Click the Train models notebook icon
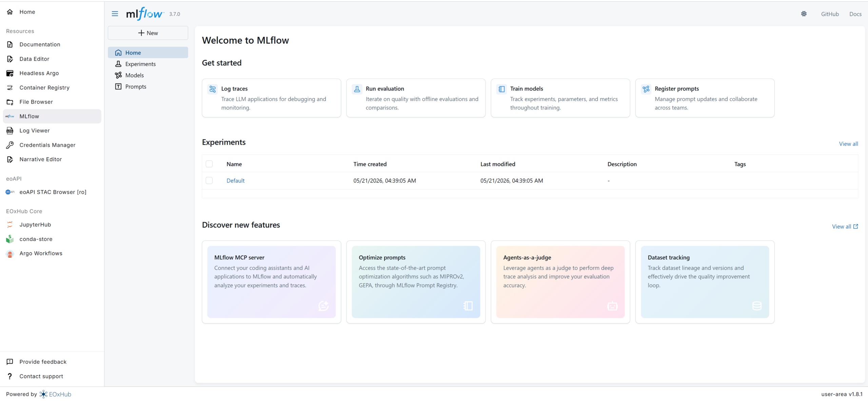The width and height of the screenshot is (868, 401). coord(501,89)
